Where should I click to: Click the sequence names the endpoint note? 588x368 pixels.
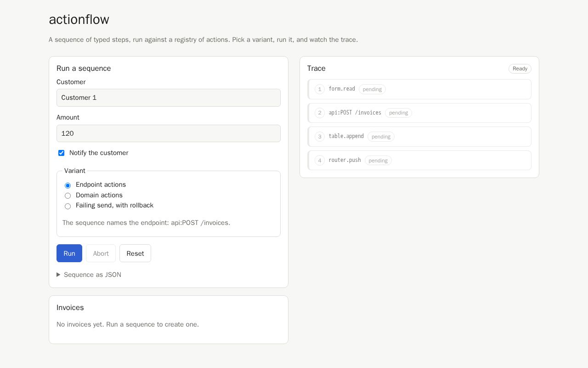(x=147, y=223)
